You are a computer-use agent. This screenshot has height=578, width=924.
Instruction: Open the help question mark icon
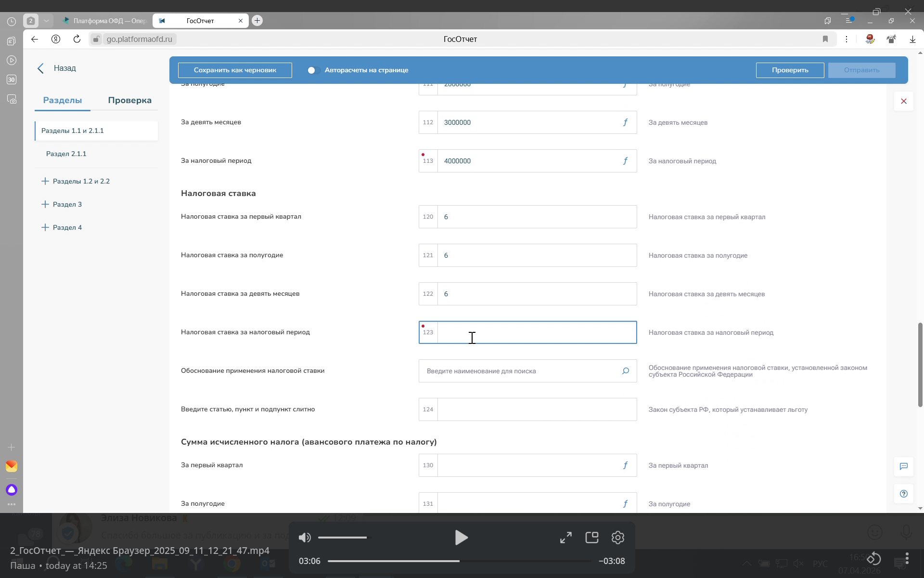point(903,494)
